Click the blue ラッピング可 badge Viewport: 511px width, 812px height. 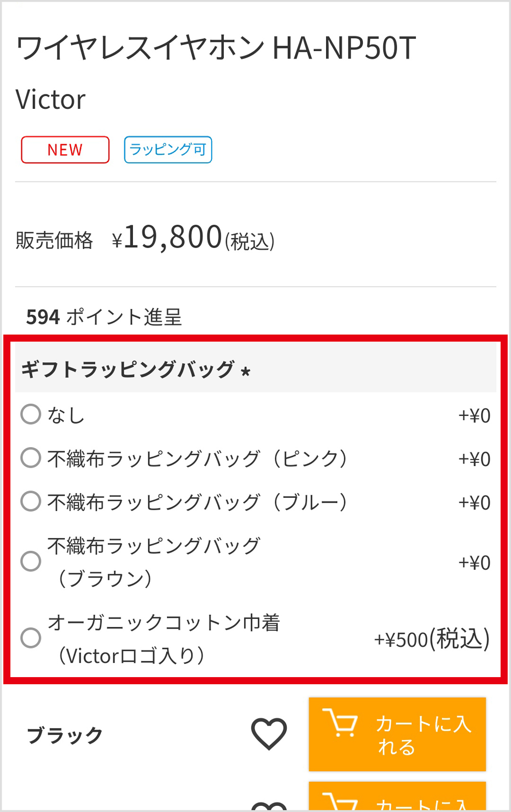[x=168, y=150]
